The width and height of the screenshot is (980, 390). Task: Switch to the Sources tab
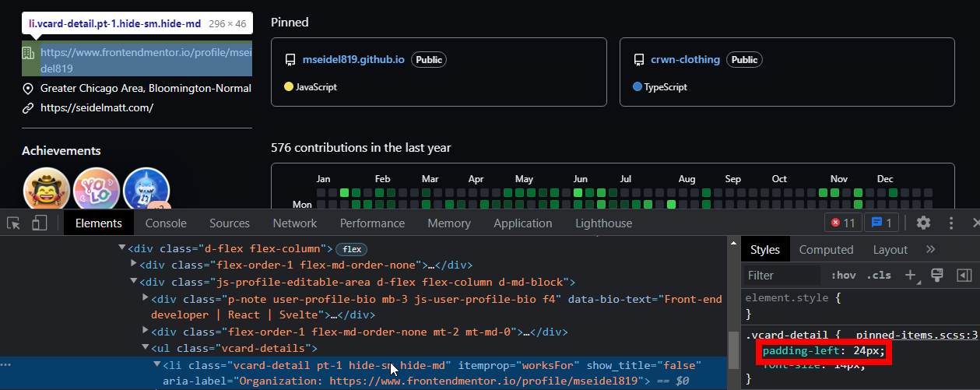click(230, 223)
